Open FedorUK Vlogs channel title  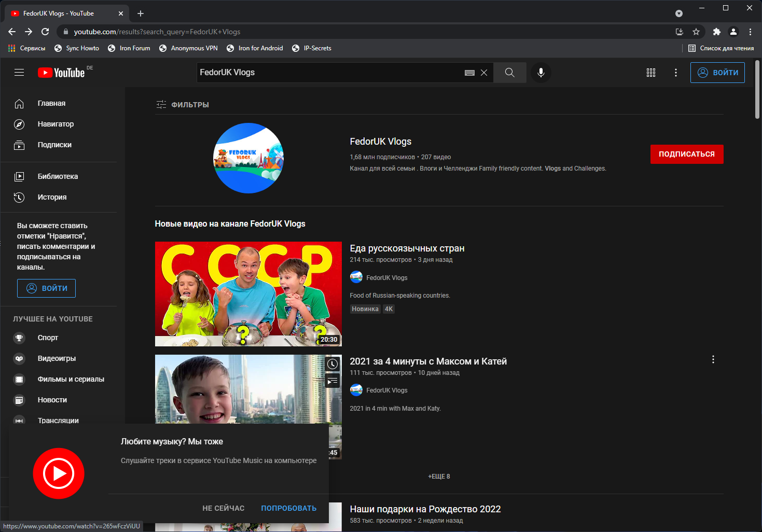(381, 142)
